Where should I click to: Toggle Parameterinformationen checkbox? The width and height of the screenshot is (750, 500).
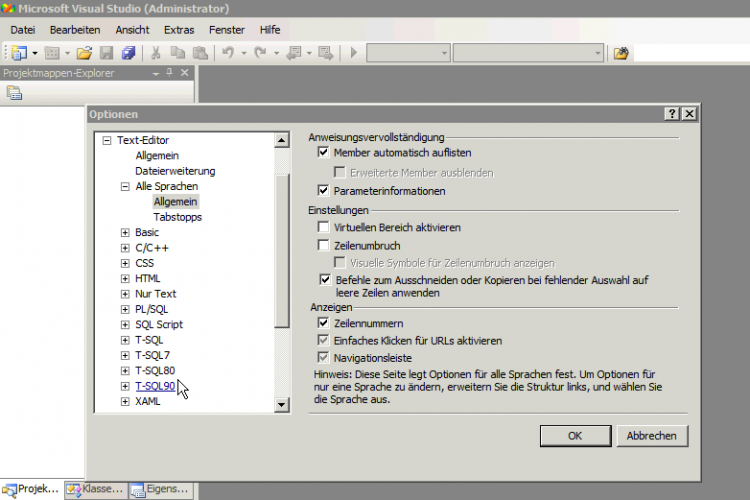[323, 190]
